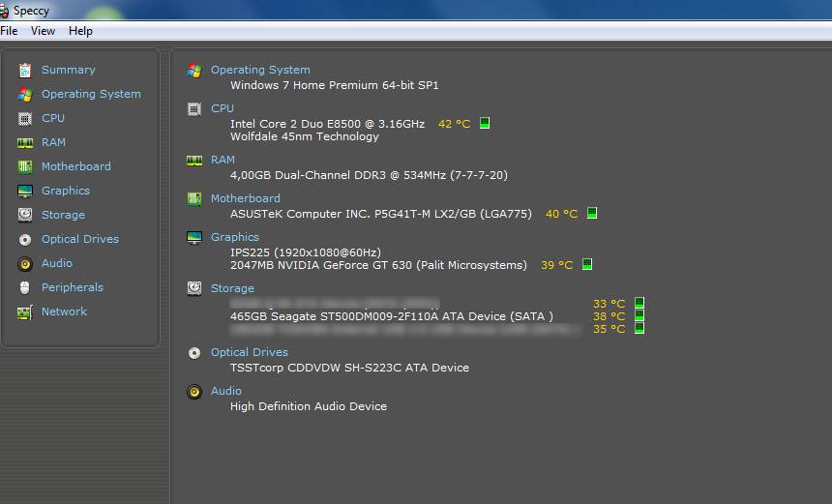Select Summary in the sidebar
This screenshot has height=504, width=832.
[69, 70]
